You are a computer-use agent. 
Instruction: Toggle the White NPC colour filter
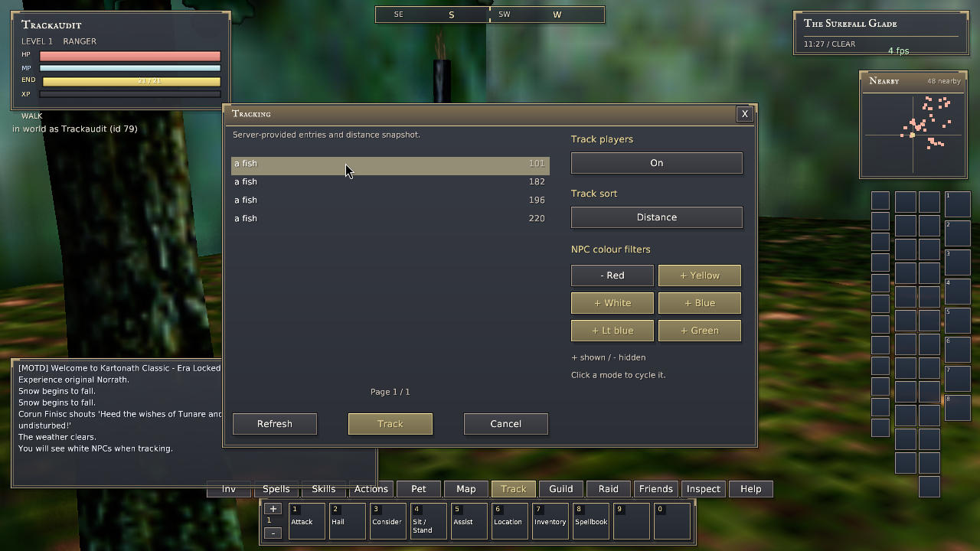pyautogui.click(x=612, y=303)
